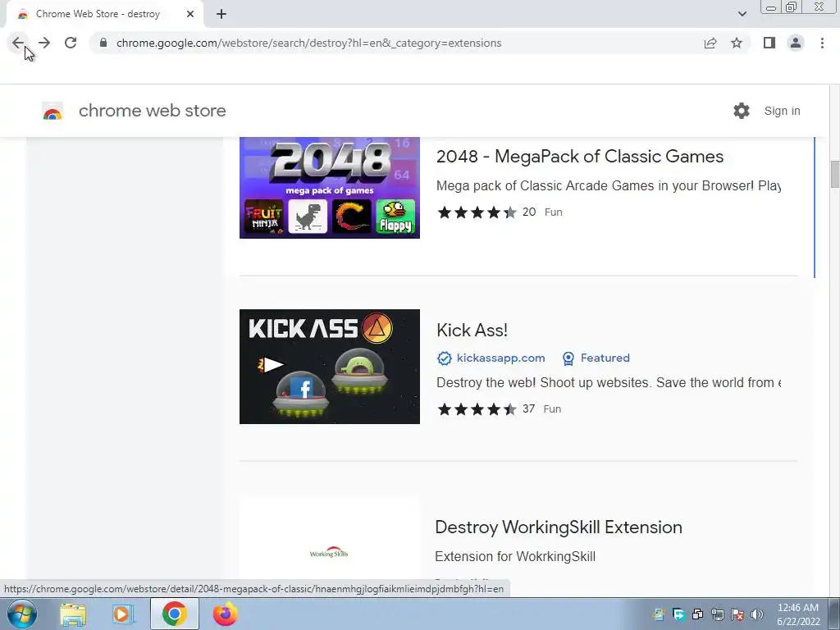The width and height of the screenshot is (840, 630).
Task: Open the Chrome profile avatar
Action: [796, 43]
